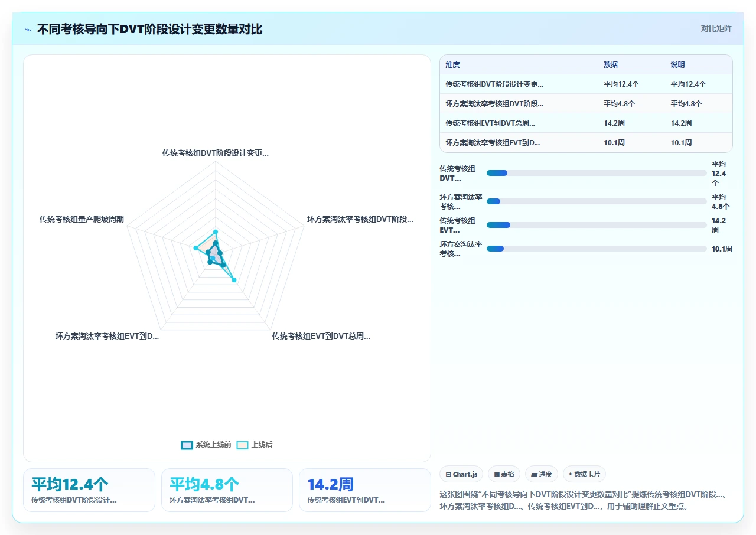
Task: Select table row 传统考核组EVT到DVT总周...
Action: [586, 123]
